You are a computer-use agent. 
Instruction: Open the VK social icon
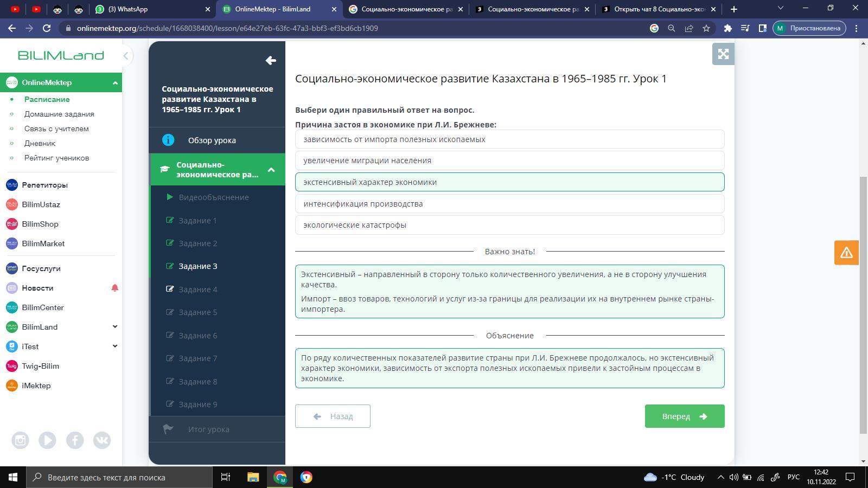tap(102, 440)
